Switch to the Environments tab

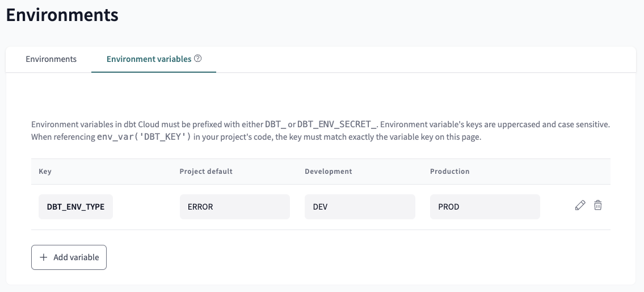[51, 59]
